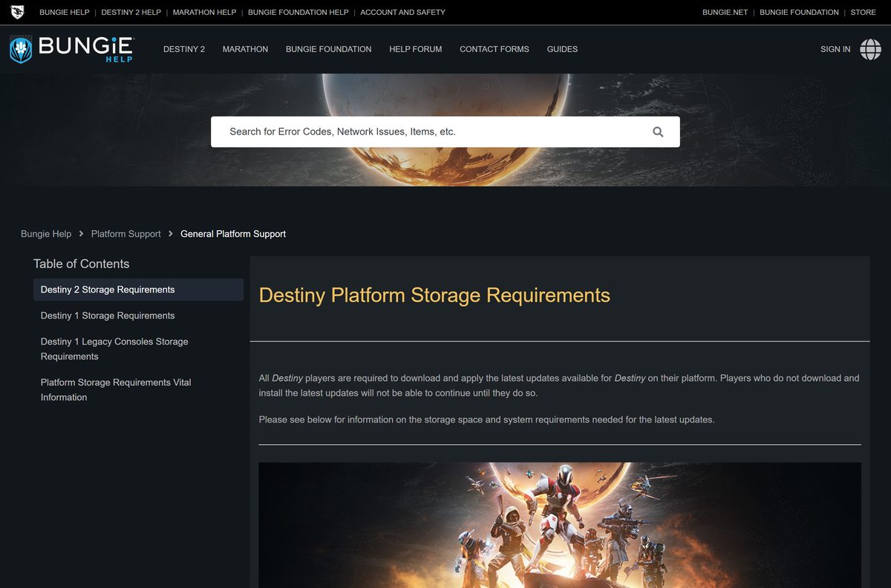Image resolution: width=891 pixels, height=588 pixels.
Task: Select Destiny 2 Storage Requirements in contents
Action: [x=138, y=290]
